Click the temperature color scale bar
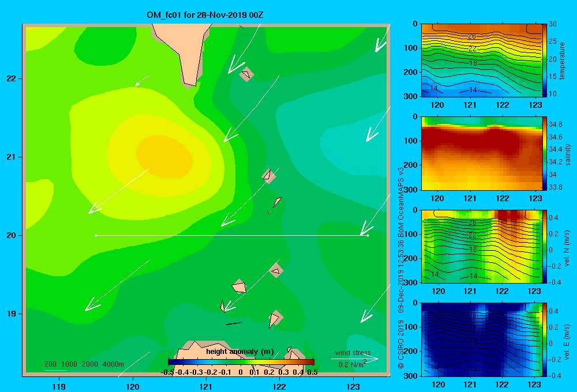577x392 pixels. (x=545, y=61)
